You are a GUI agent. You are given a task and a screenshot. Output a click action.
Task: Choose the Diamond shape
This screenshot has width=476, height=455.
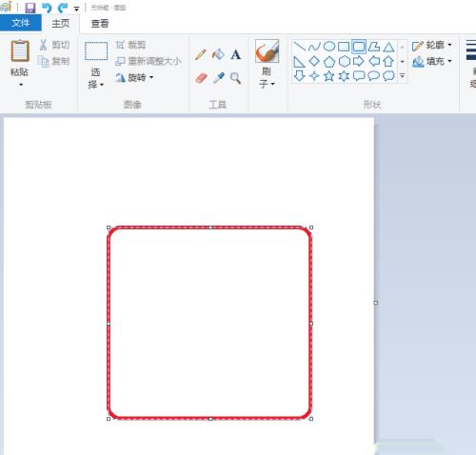[314, 61]
